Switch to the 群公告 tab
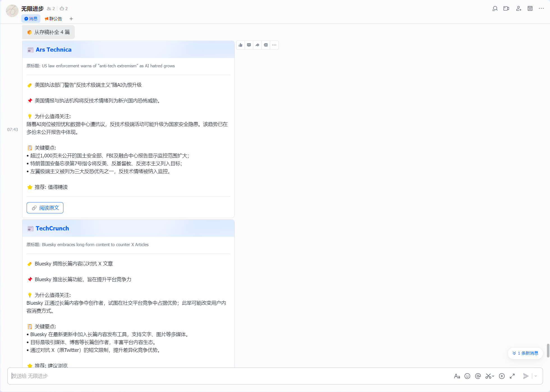 click(53, 19)
